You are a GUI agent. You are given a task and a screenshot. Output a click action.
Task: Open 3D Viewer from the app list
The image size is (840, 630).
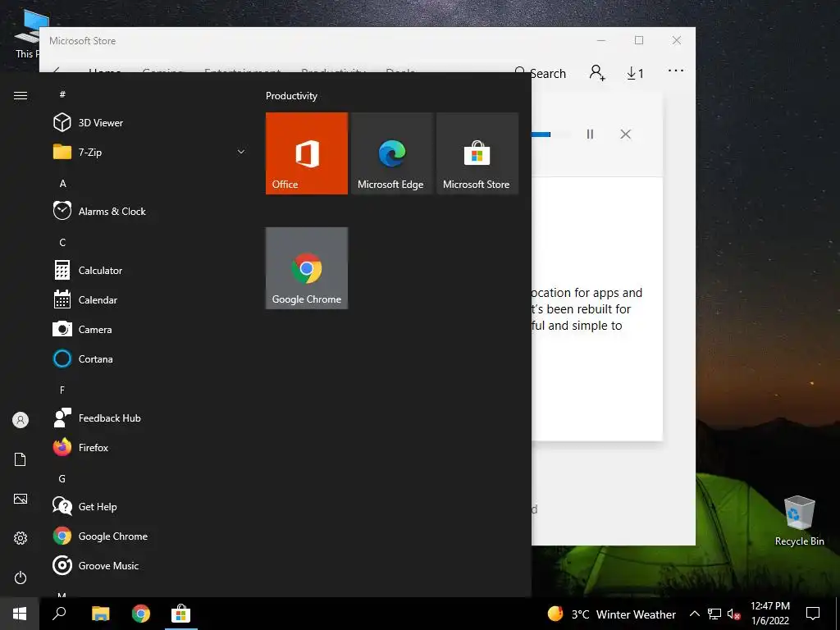(x=148, y=123)
